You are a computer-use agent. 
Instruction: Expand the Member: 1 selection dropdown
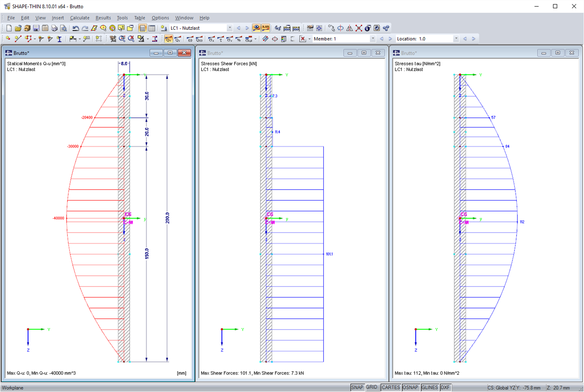click(373, 39)
